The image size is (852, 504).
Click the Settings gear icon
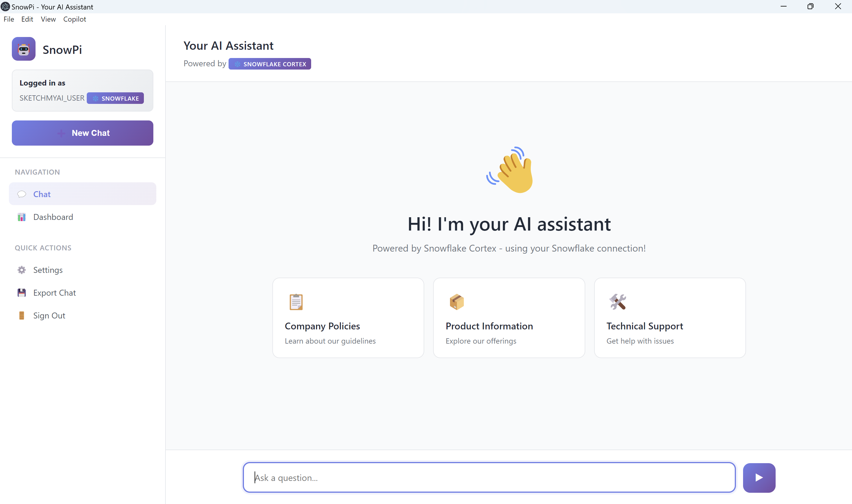point(22,270)
